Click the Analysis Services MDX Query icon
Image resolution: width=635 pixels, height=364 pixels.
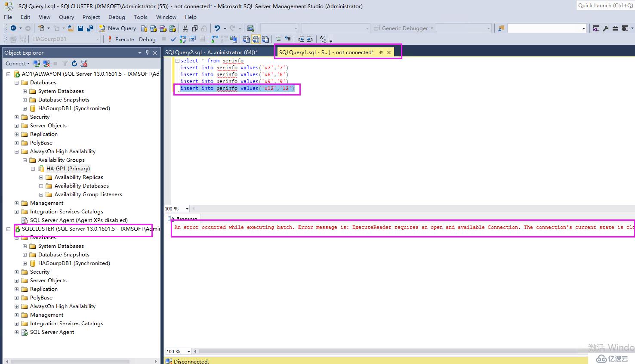click(x=154, y=28)
